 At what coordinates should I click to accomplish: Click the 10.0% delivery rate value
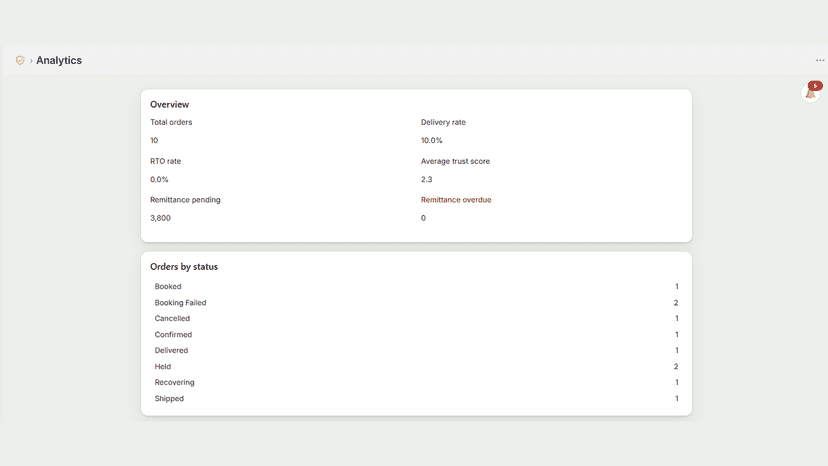pos(431,141)
